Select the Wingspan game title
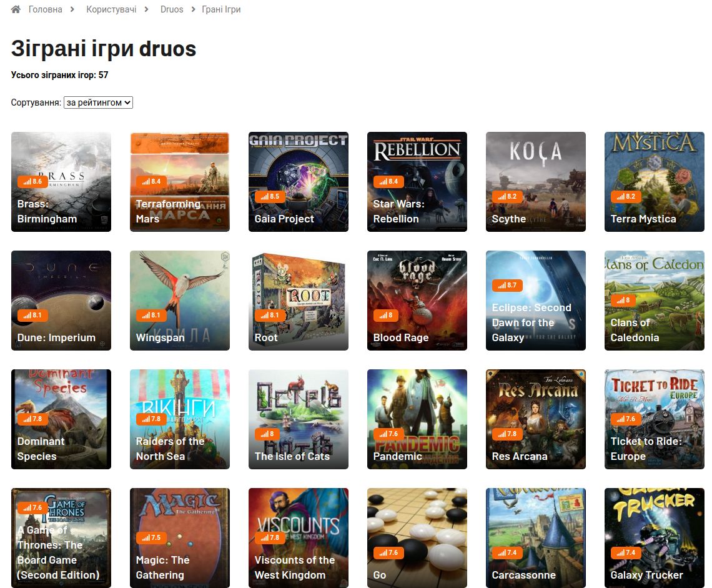 click(161, 337)
